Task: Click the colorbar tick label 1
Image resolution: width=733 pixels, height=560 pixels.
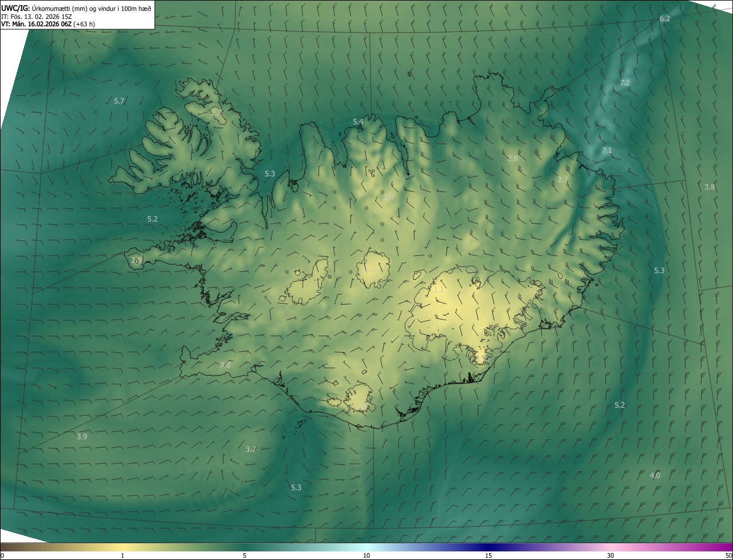Action: click(x=123, y=556)
